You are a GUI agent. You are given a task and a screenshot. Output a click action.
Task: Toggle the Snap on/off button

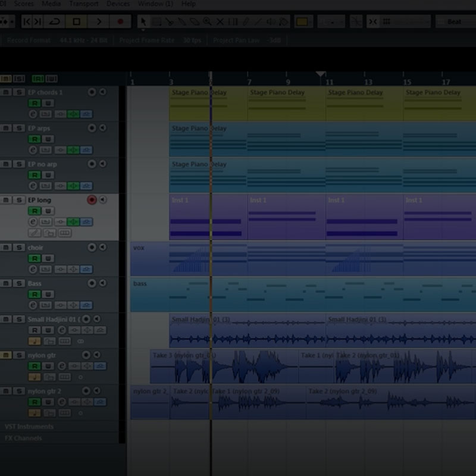pyautogui.click(x=373, y=22)
